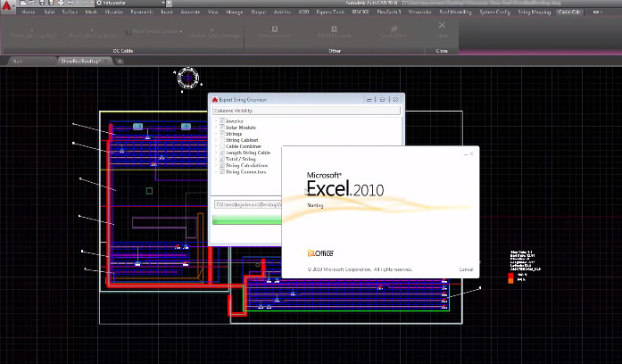Open the Virtuosolar ribbon tab
The width and height of the screenshot is (622, 364).
tap(419, 12)
